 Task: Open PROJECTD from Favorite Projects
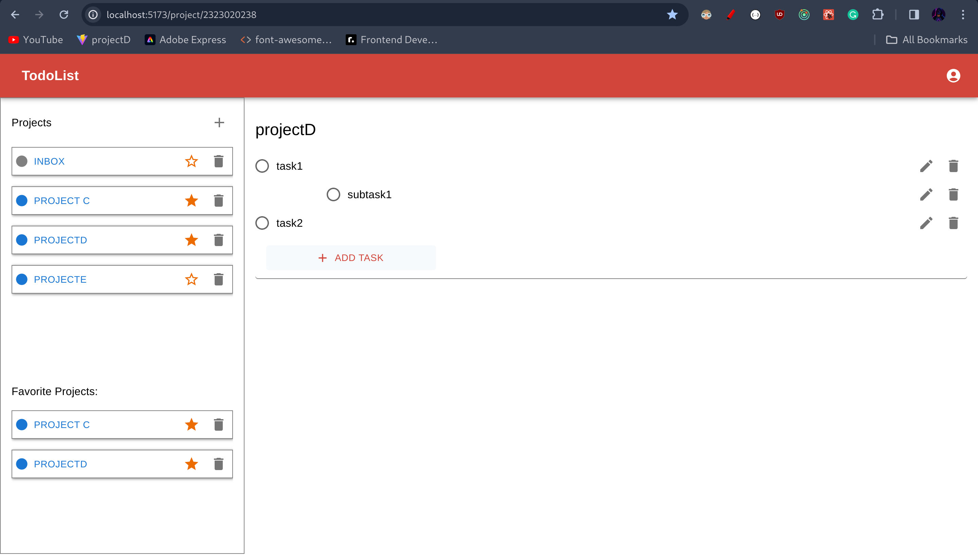pos(60,464)
